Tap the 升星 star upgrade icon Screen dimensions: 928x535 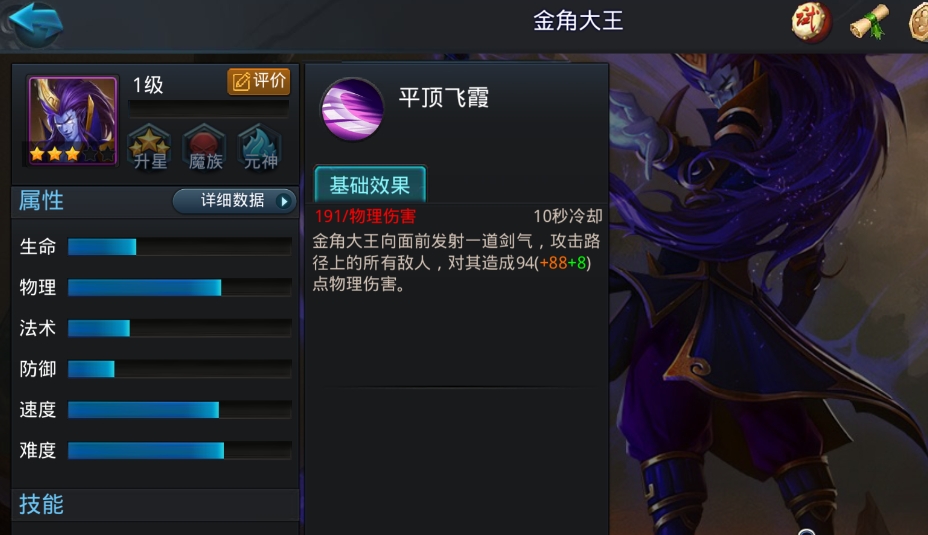pyautogui.click(x=149, y=147)
